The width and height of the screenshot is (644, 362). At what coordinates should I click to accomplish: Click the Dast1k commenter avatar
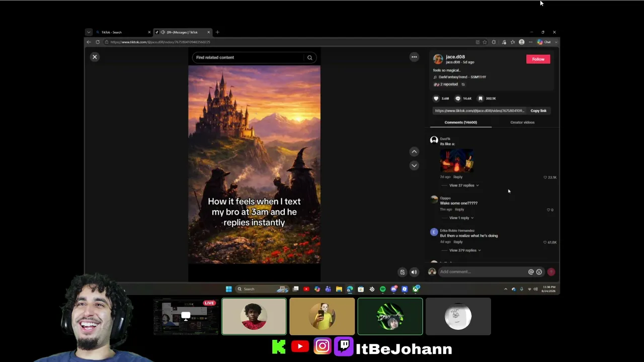(434, 141)
